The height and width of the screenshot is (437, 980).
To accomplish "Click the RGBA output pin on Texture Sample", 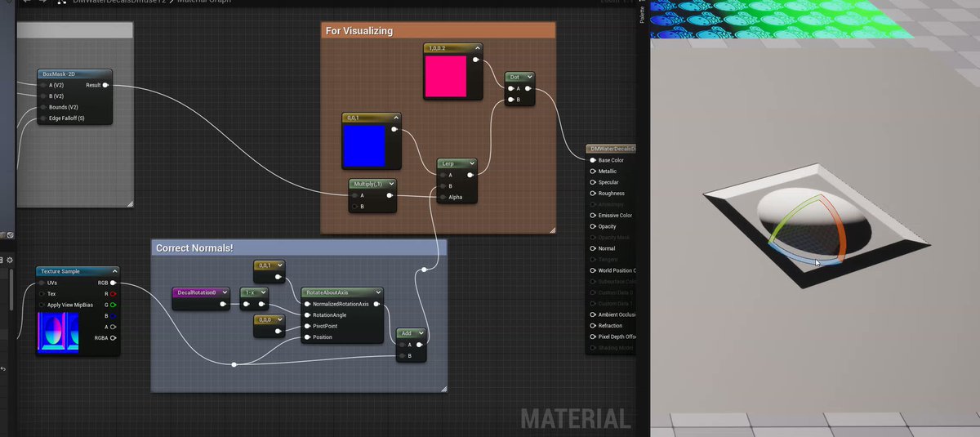I will coord(114,337).
